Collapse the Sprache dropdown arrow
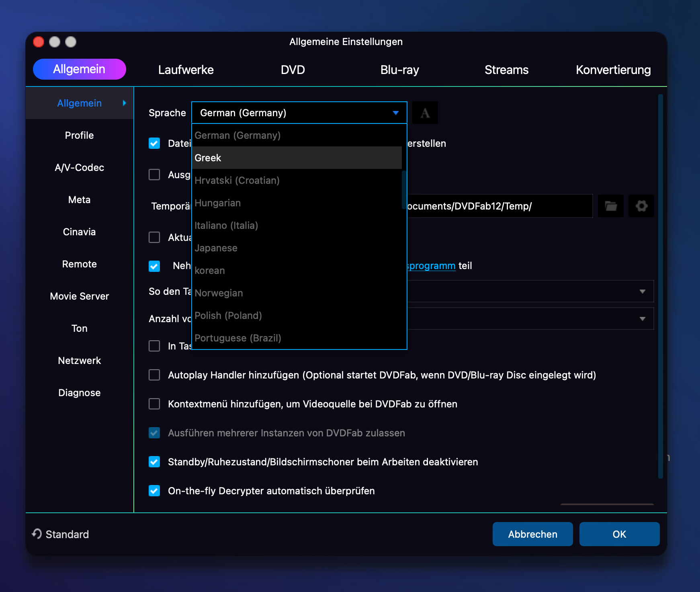 click(396, 113)
